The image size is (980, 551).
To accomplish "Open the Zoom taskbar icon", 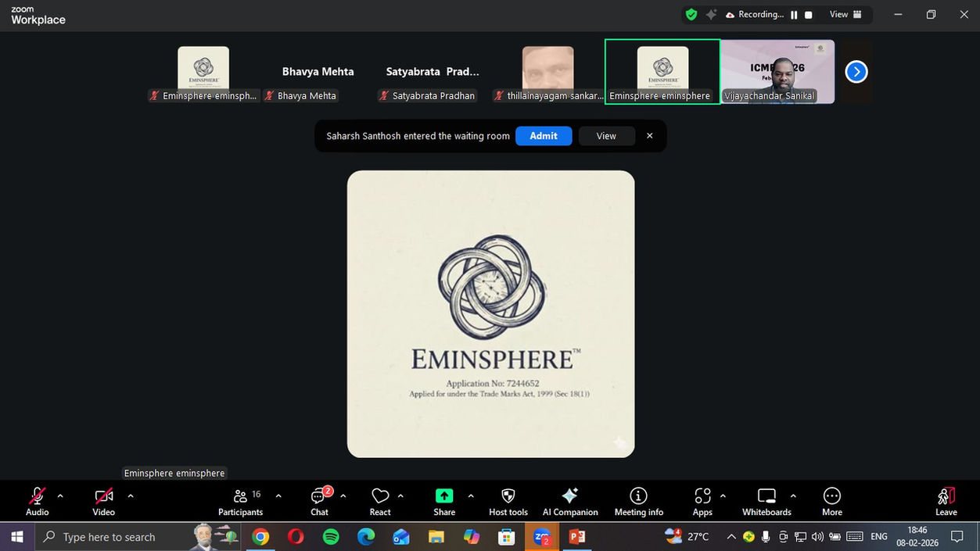I will 542,537.
